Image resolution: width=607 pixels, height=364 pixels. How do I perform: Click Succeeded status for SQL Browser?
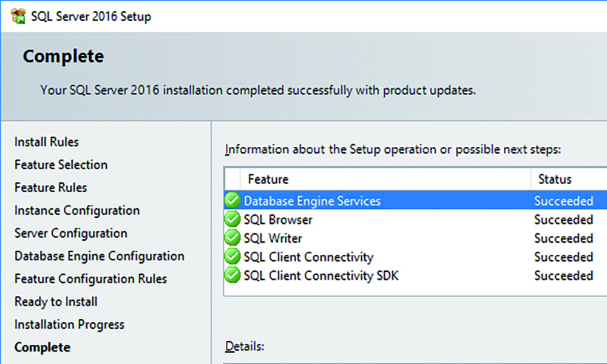[x=564, y=220]
